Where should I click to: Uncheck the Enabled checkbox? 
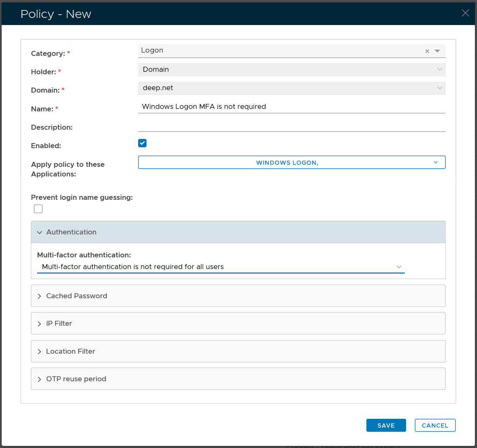[142, 143]
